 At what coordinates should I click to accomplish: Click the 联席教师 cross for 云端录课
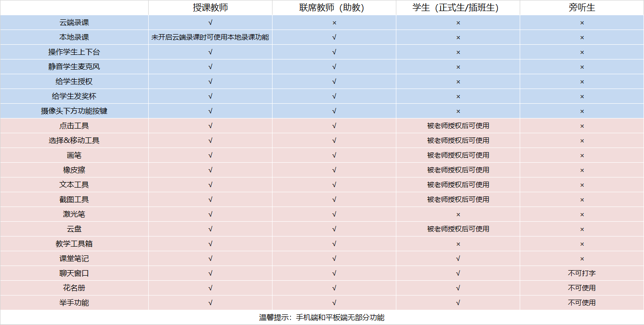(x=334, y=23)
